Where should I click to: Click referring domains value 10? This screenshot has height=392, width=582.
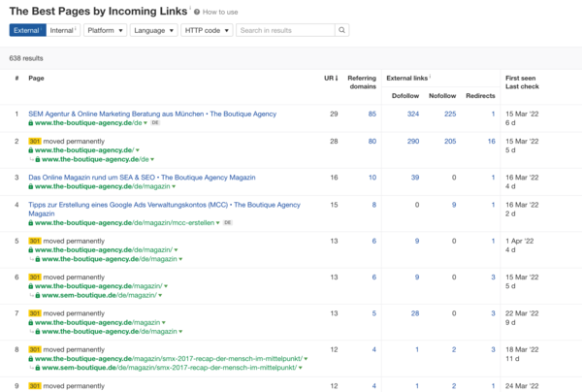point(372,178)
